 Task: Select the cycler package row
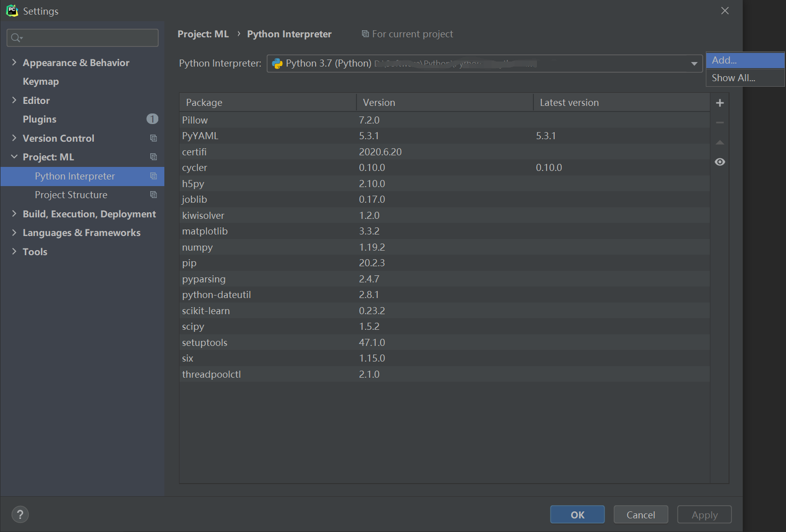click(x=445, y=167)
